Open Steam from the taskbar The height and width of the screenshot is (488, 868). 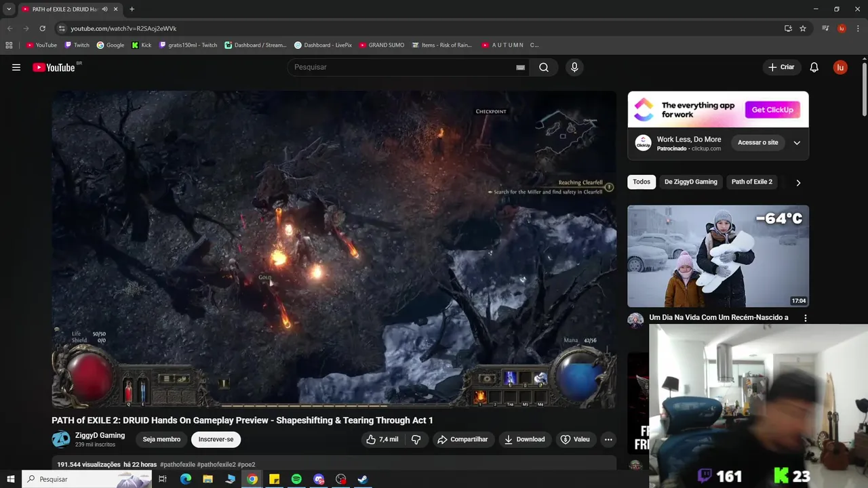pyautogui.click(x=363, y=479)
